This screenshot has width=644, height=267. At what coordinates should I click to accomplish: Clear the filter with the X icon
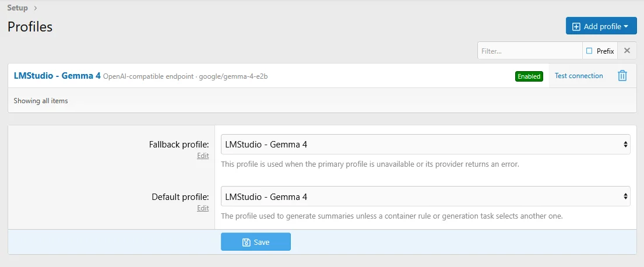click(627, 51)
